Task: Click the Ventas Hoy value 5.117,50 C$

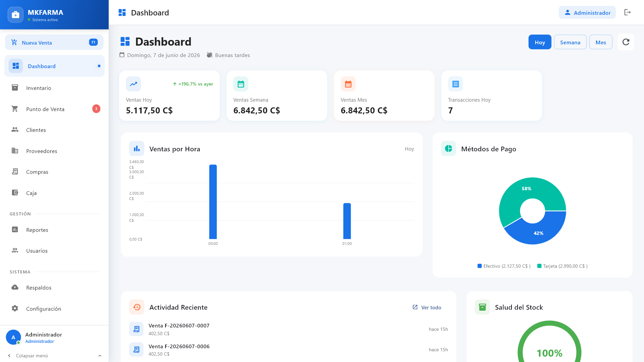Action: (x=149, y=110)
